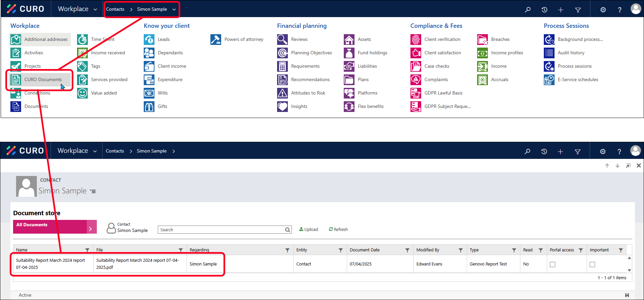
Task: Close the contact form with X
Action: coord(639,166)
